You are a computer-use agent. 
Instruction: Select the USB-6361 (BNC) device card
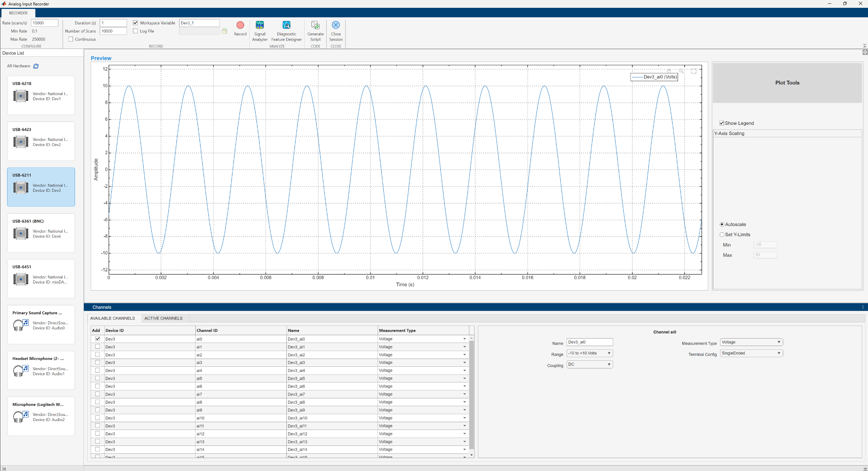point(41,233)
